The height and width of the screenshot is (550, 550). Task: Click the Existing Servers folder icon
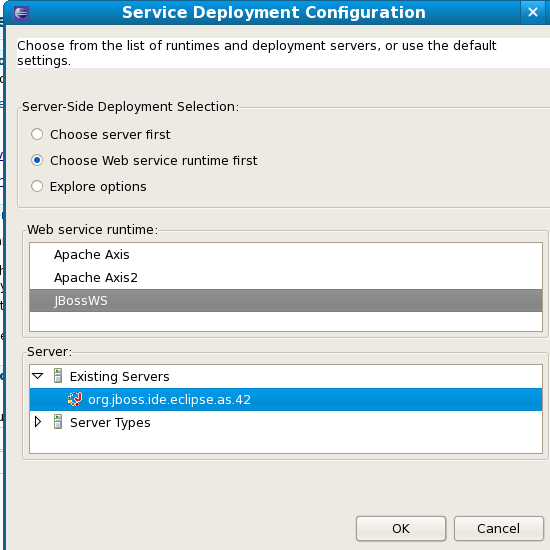coord(58,376)
